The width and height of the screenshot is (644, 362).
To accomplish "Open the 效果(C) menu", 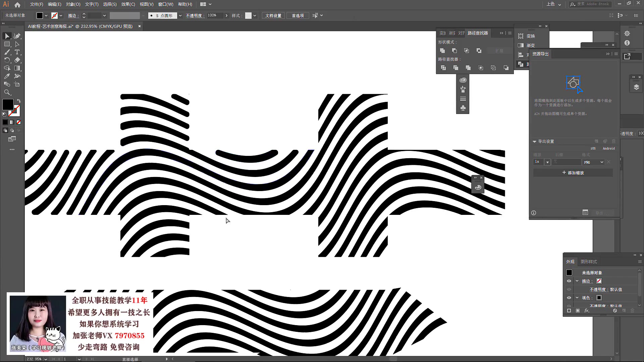I will (x=128, y=4).
